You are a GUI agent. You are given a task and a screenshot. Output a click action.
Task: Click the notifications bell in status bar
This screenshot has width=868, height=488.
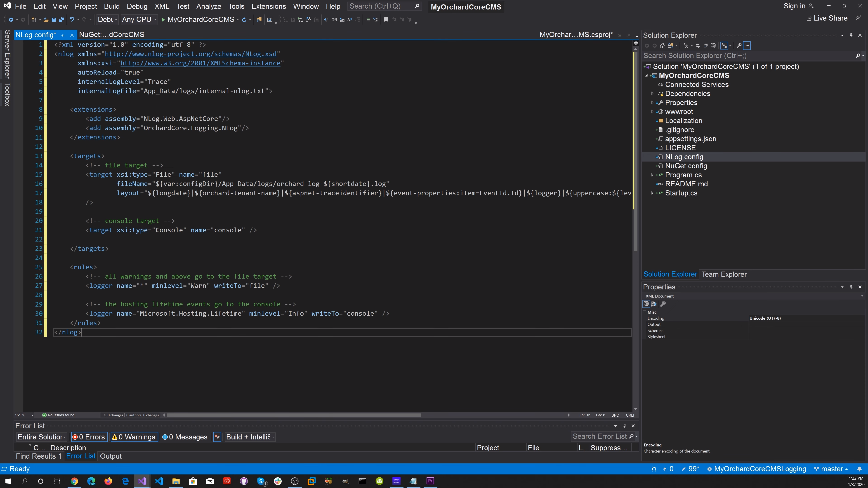(x=859, y=469)
